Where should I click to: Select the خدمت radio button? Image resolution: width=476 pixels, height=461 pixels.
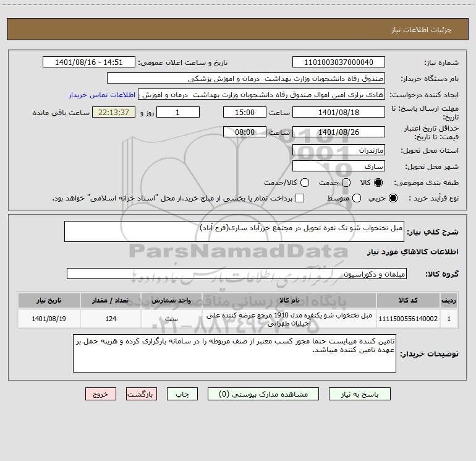coord(346,183)
